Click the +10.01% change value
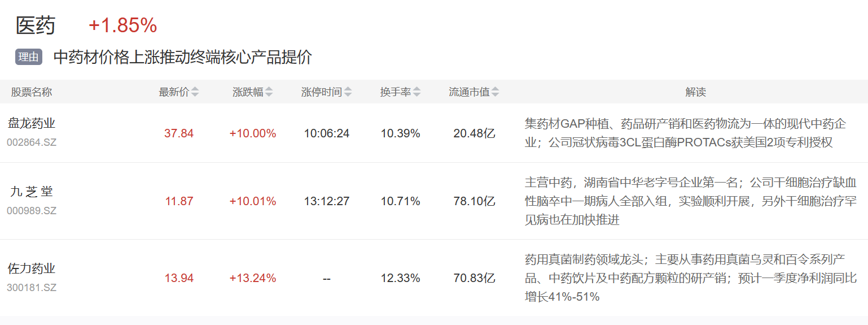The width and height of the screenshot is (868, 325). [x=253, y=201]
